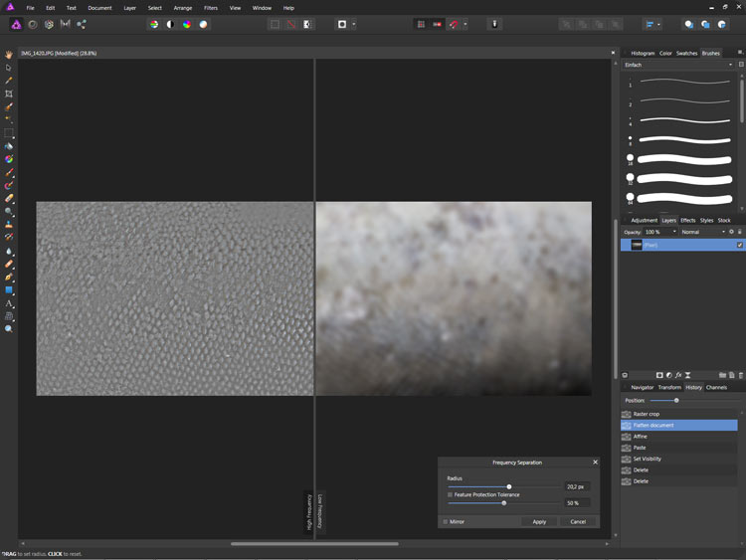Open the Histogram tab
The image size is (746, 560).
point(643,54)
